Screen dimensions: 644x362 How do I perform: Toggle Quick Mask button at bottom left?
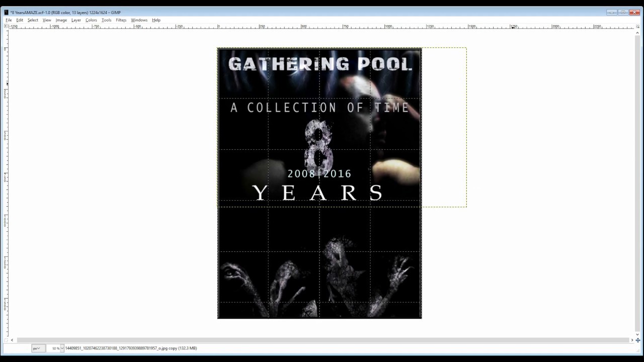point(6,340)
